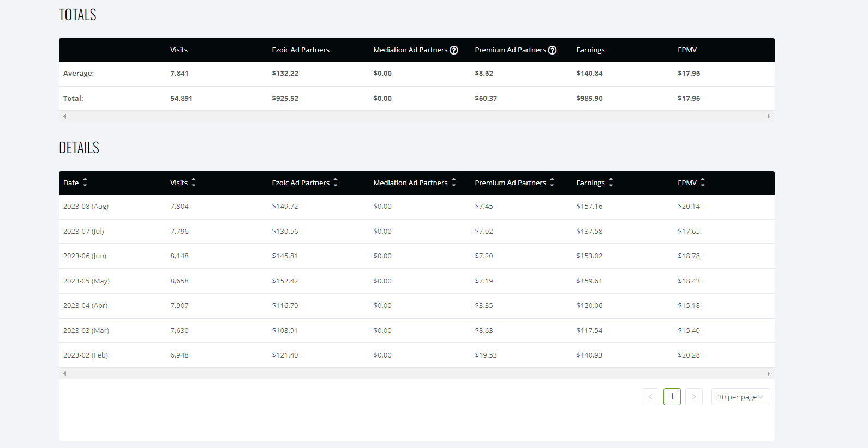Sort by Mediation Ad Partners arrows in Details
This screenshot has width=868, height=448.
coord(454,183)
